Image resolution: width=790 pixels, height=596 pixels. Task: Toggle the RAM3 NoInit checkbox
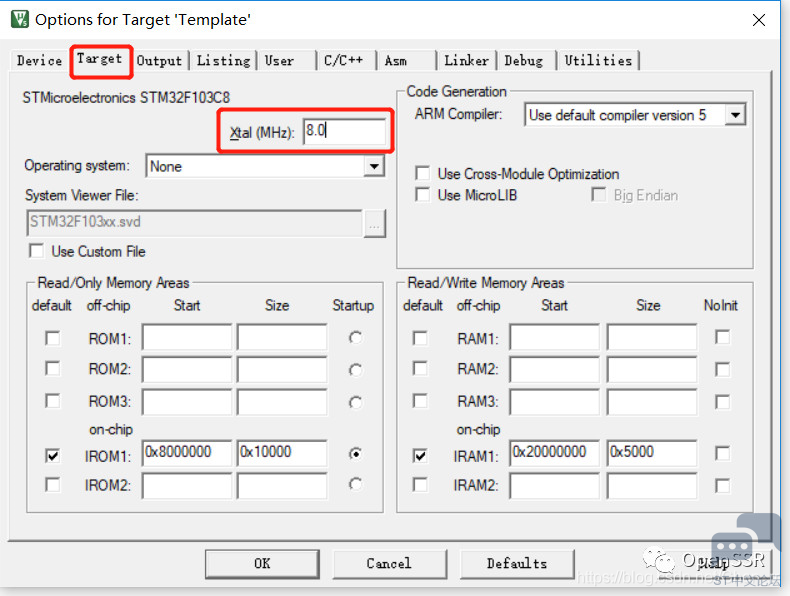[x=722, y=402]
